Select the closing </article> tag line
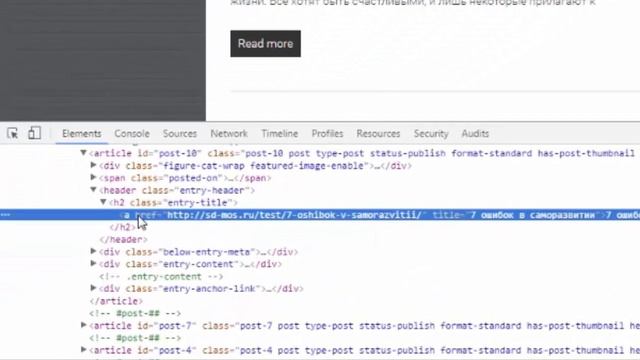This screenshot has width=640, height=360. pos(116,301)
